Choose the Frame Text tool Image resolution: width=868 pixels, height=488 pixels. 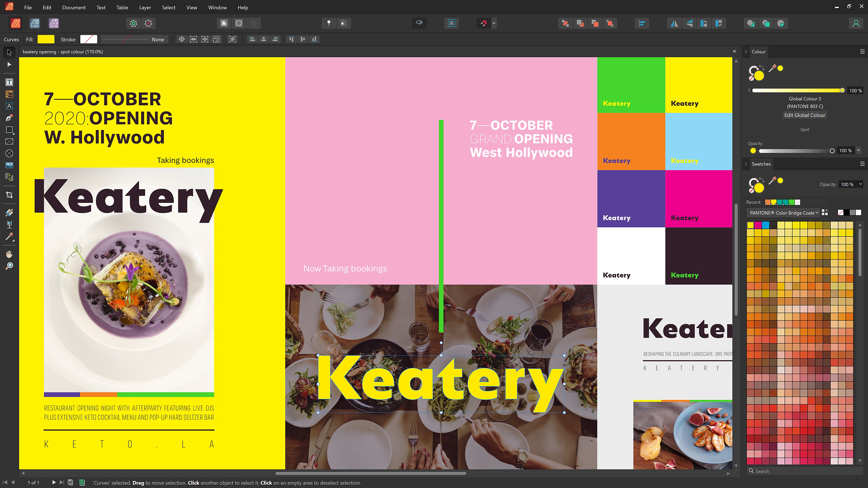pyautogui.click(x=9, y=82)
